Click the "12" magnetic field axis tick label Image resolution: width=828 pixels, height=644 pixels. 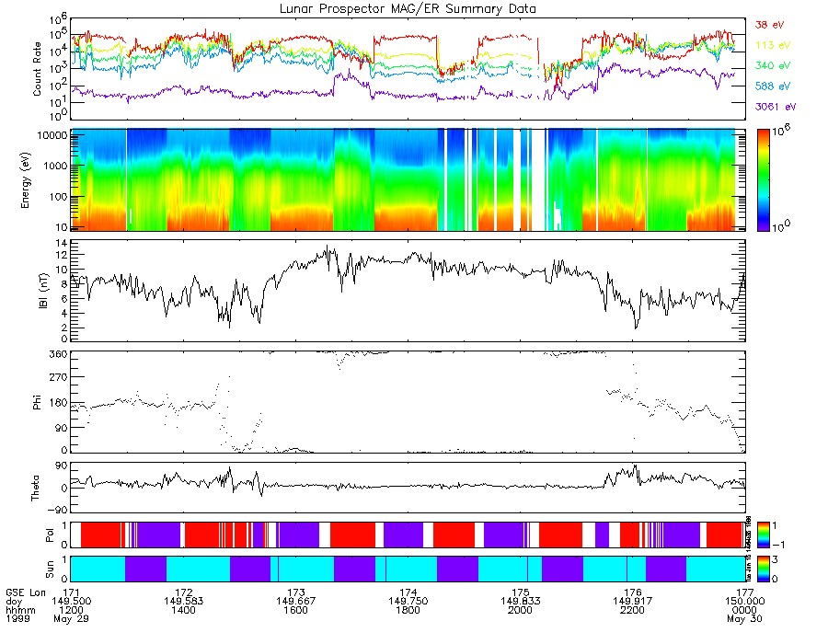click(x=62, y=256)
